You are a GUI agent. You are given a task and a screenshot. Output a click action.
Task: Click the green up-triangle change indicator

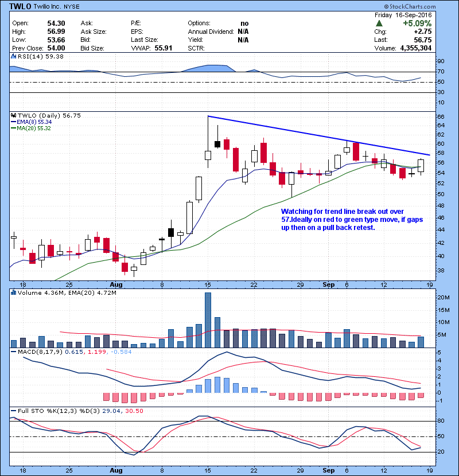[x=379, y=24]
